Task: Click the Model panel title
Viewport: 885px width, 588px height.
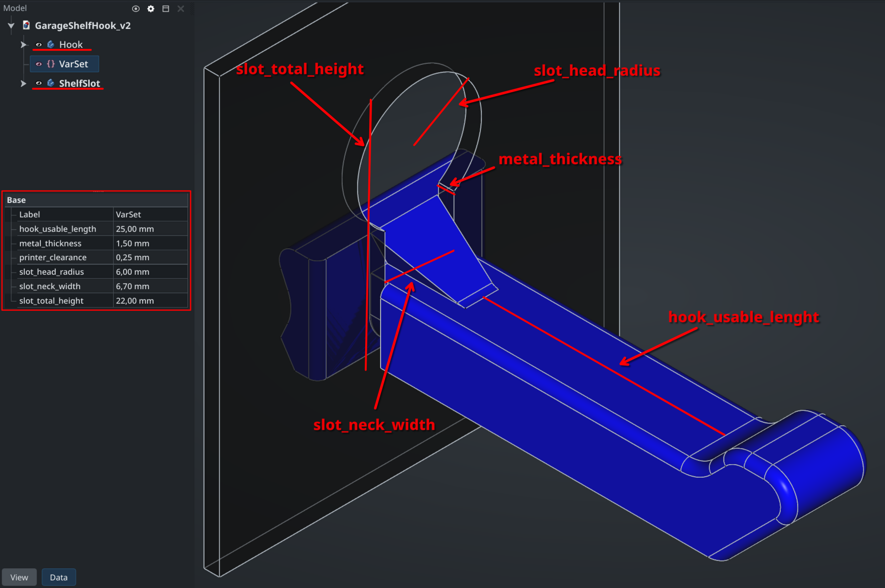Action: pyautogui.click(x=15, y=8)
